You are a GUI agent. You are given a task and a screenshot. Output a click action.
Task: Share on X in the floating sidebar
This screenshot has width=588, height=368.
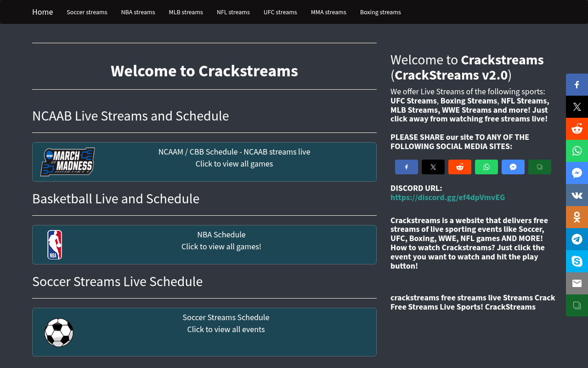[x=577, y=107]
